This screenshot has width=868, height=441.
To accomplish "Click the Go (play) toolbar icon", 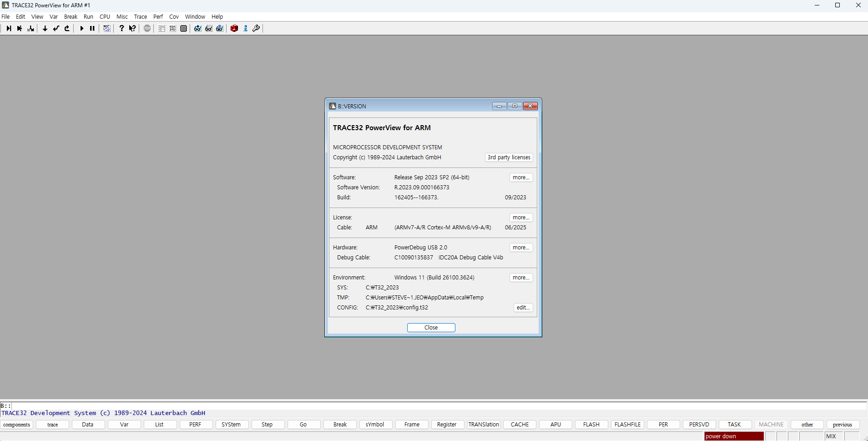I will 81,28.
